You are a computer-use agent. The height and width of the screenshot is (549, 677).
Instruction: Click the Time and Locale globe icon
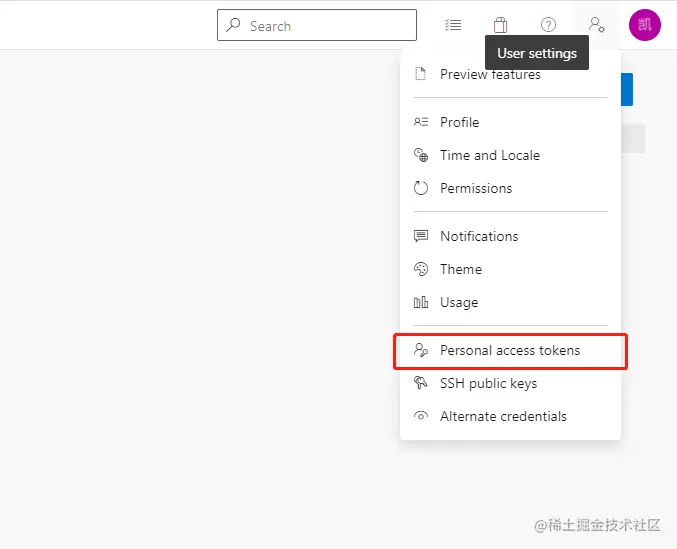(x=421, y=155)
